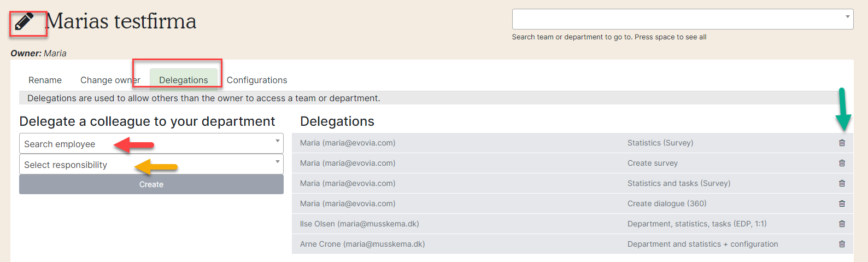Click the first Maria (maria@evovia.com) delegation row
The height and width of the screenshot is (262, 868).
click(x=348, y=143)
